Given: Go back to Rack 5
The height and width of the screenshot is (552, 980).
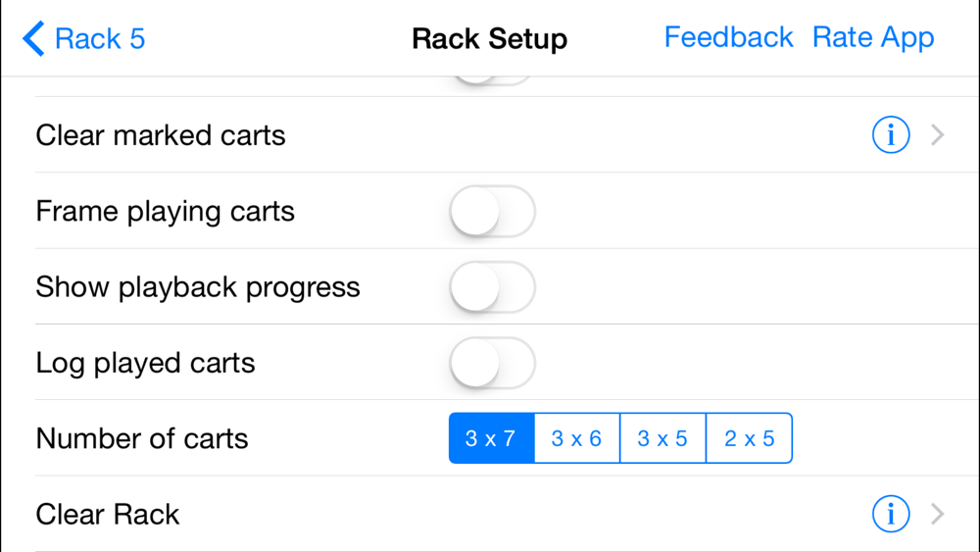Looking at the screenshot, I should pyautogui.click(x=99, y=39).
